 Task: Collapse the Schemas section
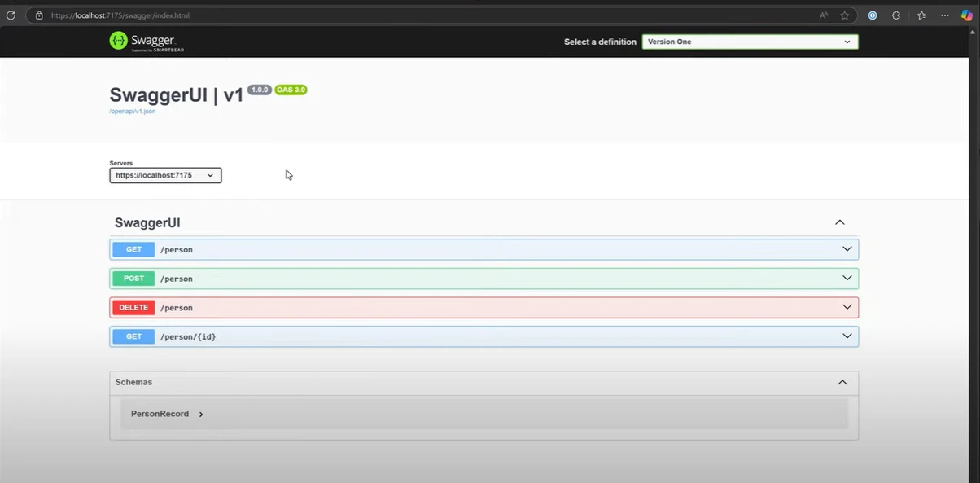click(842, 382)
